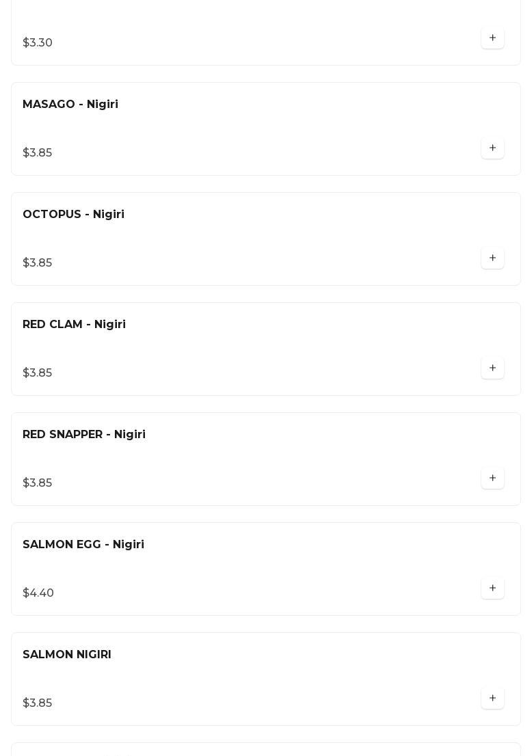Open the SALMON EGG - Nigiri title

pyautogui.click(x=83, y=545)
